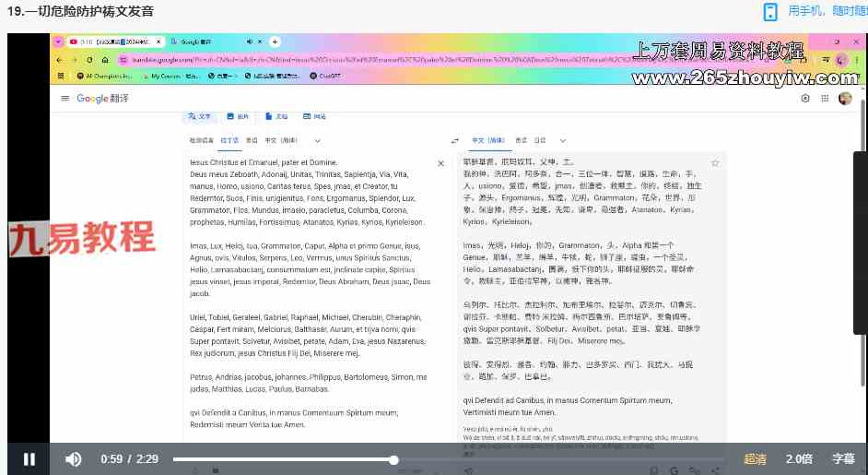Switch to the 网站 website translation tab

pos(314,117)
